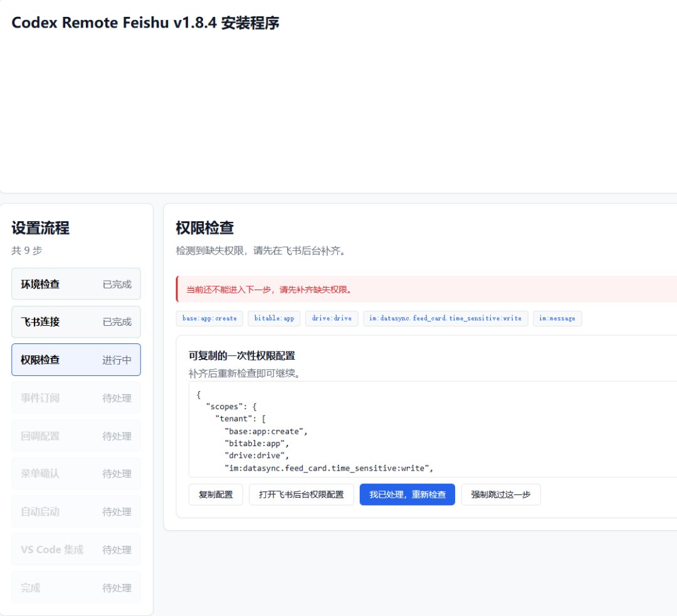Click inside the scopes JSON code box
The height and width of the screenshot is (616, 677).
(x=433, y=429)
